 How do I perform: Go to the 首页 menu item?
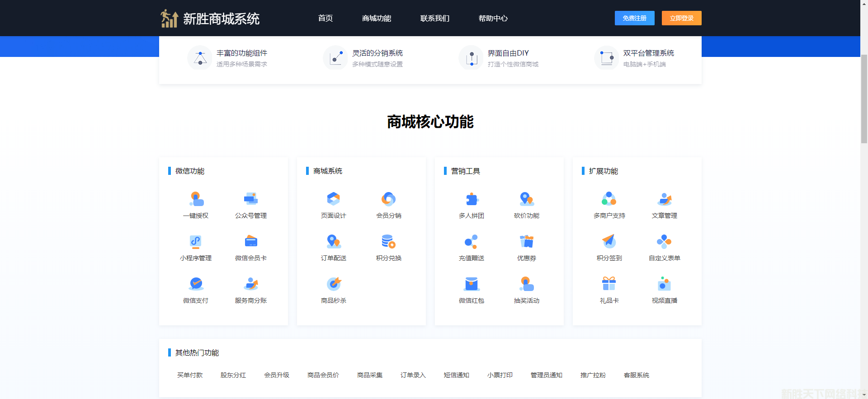325,19
